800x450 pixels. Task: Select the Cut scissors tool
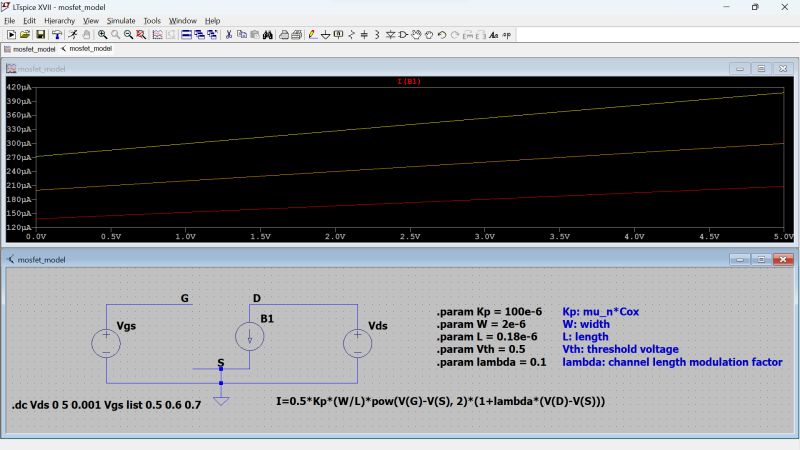[x=229, y=35]
